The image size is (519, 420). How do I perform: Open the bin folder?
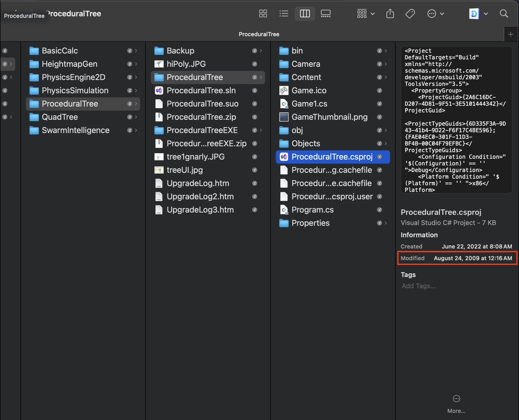(333, 51)
